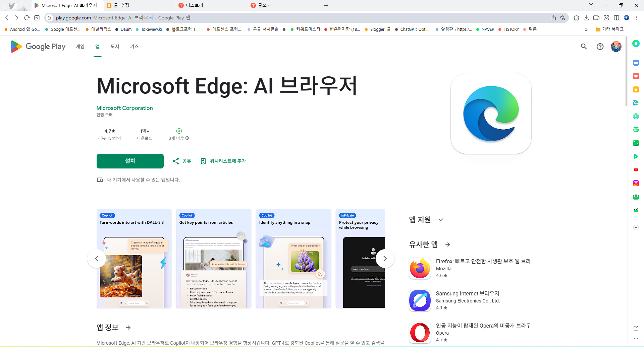Open the red pocket sidebar icon
The height and width of the screenshot is (347, 644).
636,76
